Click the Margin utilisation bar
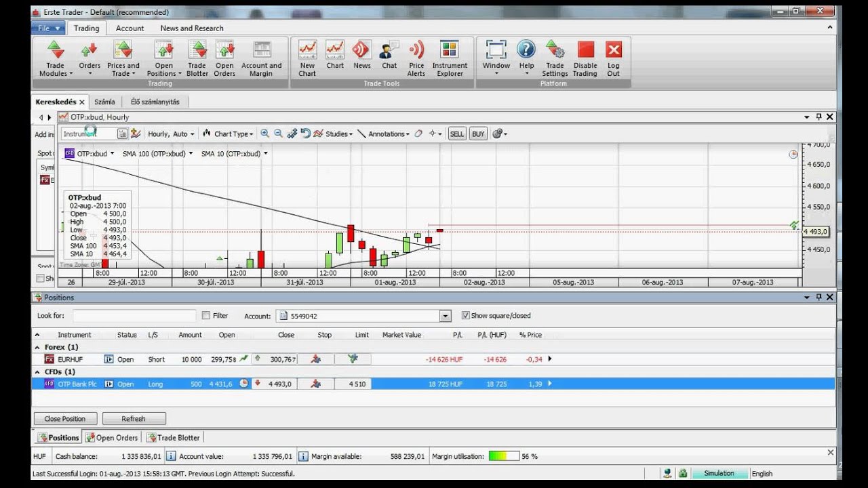Image resolution: width=868 pixels, height=488 pixels. [504, 456]
